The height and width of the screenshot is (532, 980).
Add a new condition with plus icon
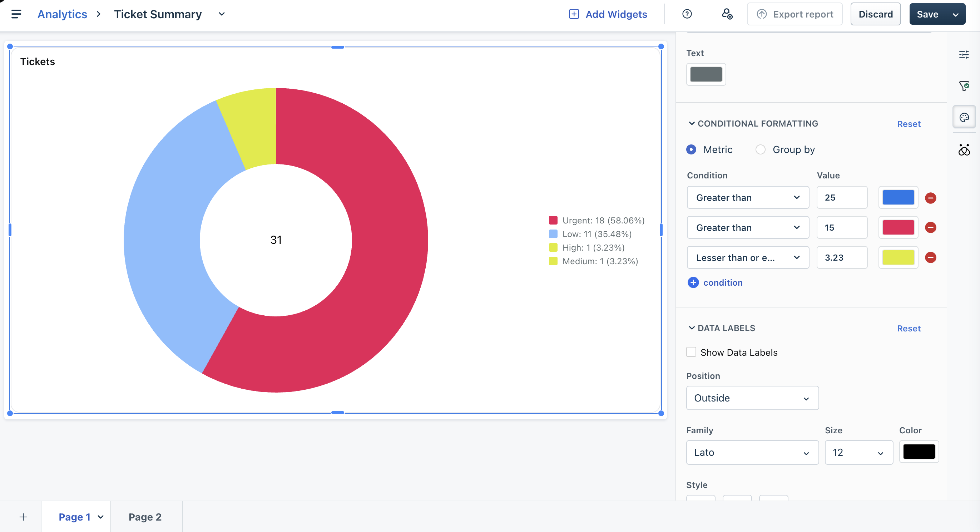(693, 282)
